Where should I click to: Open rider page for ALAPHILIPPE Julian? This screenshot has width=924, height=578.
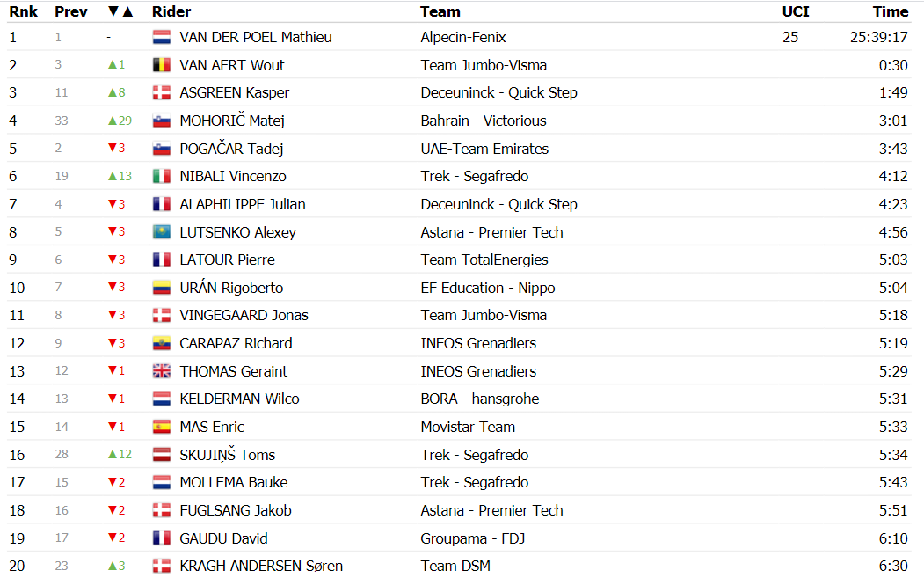(x=243, y=204)
